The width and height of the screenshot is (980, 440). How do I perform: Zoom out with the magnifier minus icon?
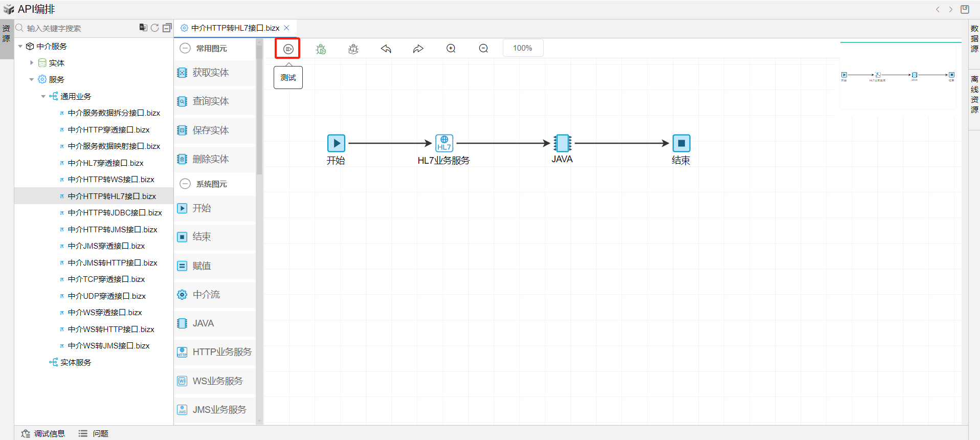483,49
